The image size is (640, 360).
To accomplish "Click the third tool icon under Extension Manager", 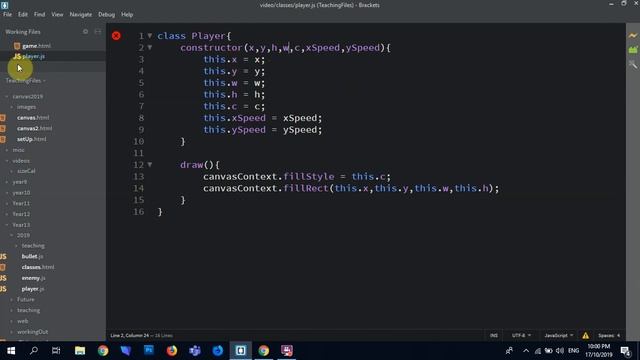I will coord(633,64).
